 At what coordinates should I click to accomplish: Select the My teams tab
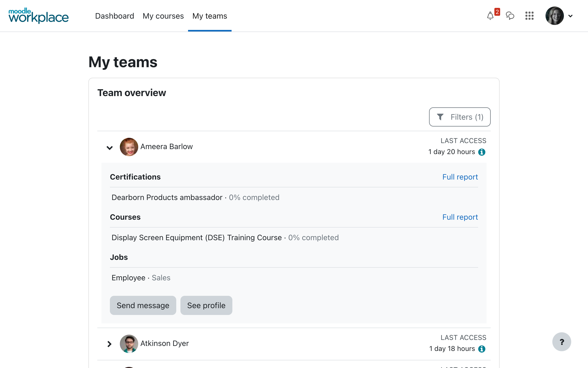click(210, 16)
